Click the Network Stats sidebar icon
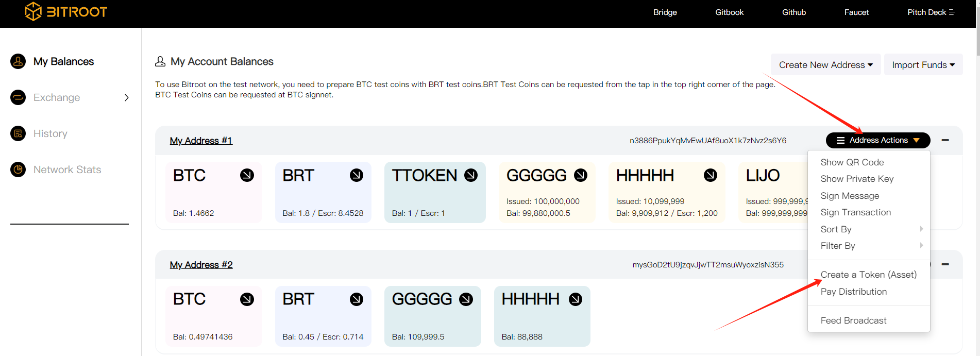980x356 pixels. (18, 169)
